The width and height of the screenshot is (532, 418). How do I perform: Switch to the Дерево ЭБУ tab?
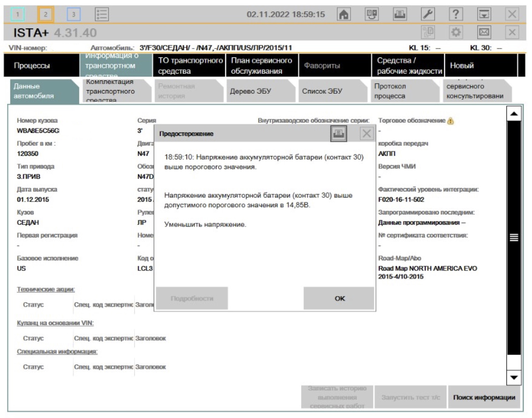[261, 91]
